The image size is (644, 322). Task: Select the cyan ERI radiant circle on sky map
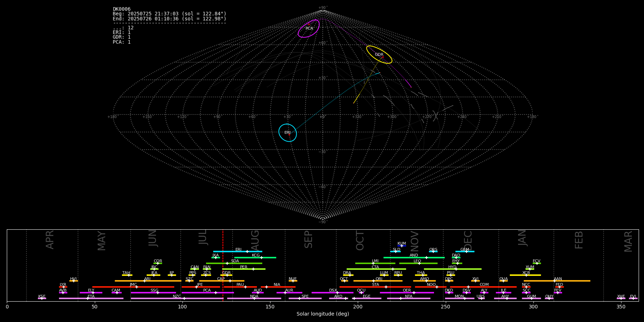coord(288,133)
